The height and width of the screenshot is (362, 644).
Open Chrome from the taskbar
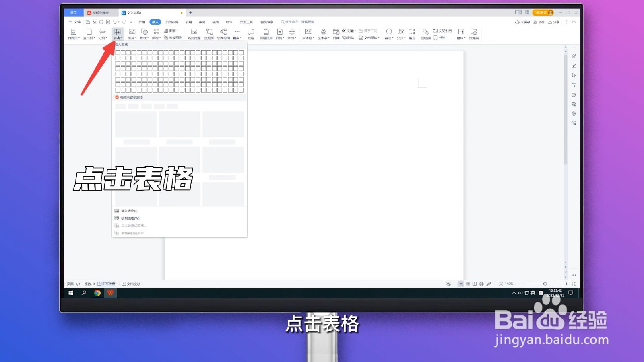[x=97, y=293]
